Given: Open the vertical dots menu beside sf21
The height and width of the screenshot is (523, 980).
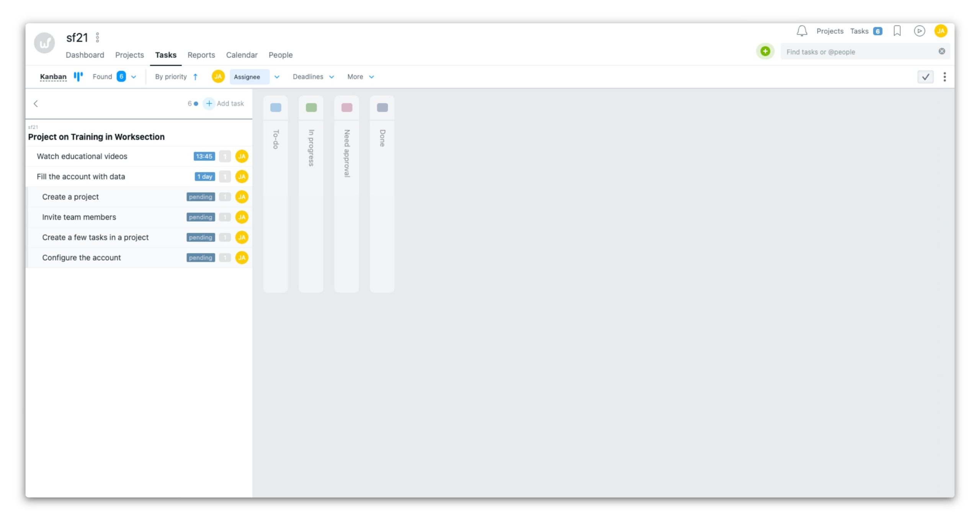Looking at the screenshot, I should click(x=98, y=38).
